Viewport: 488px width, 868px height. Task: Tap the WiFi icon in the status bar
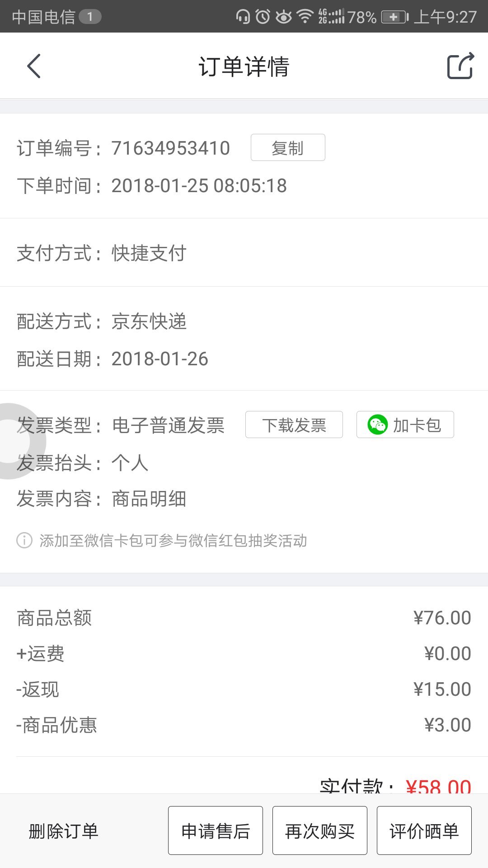pyautogui.click(x=305, y=17)
